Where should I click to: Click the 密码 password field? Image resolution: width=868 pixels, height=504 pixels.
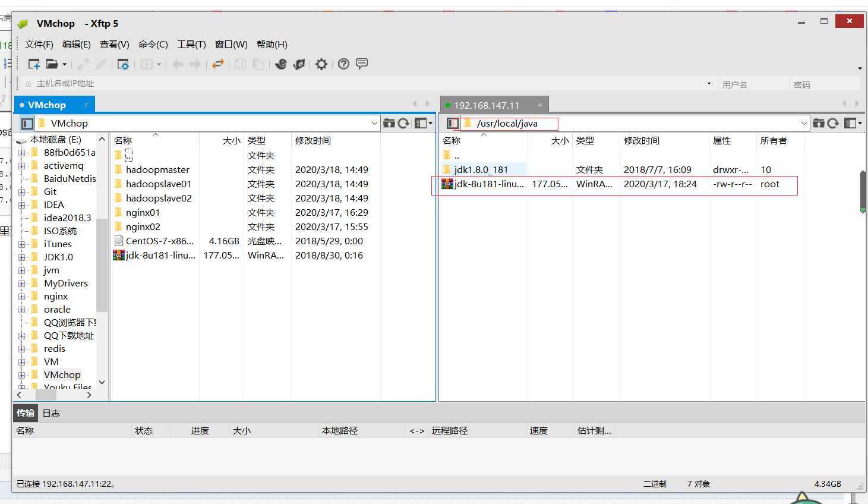pyautogui.click(x=825, y=84)
